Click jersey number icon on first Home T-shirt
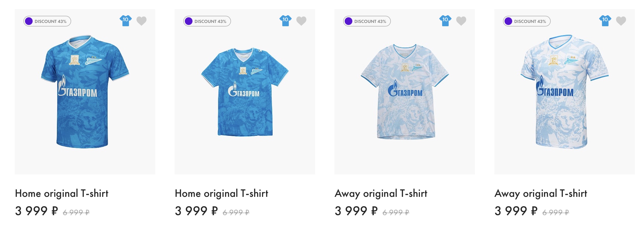This screenshot has width=644, height=247. [x=125, y=21]
